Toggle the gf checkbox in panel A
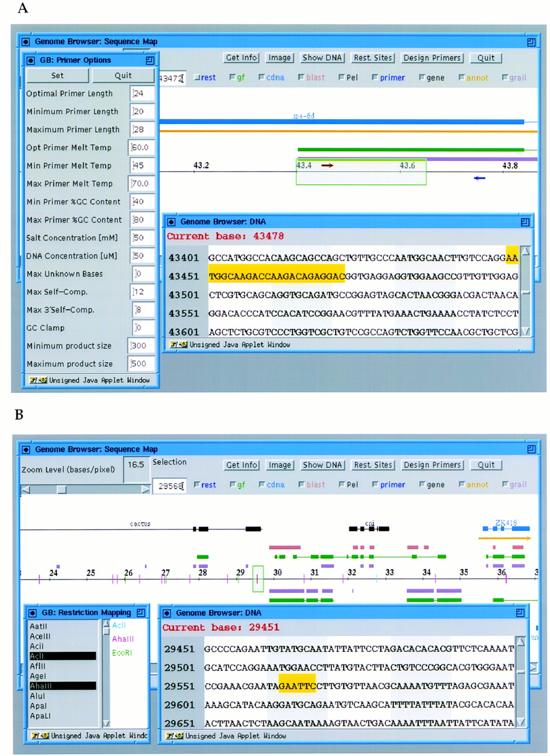The width and height of the screenshot is (550, 756). (x=232, y=77)
